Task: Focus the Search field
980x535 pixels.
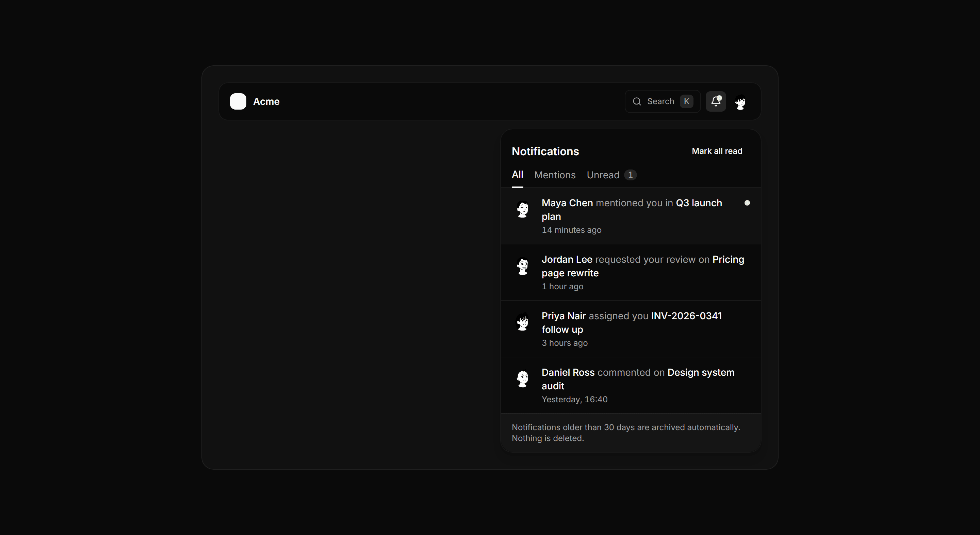Action: pyautogui.click(x=662, y=102)
